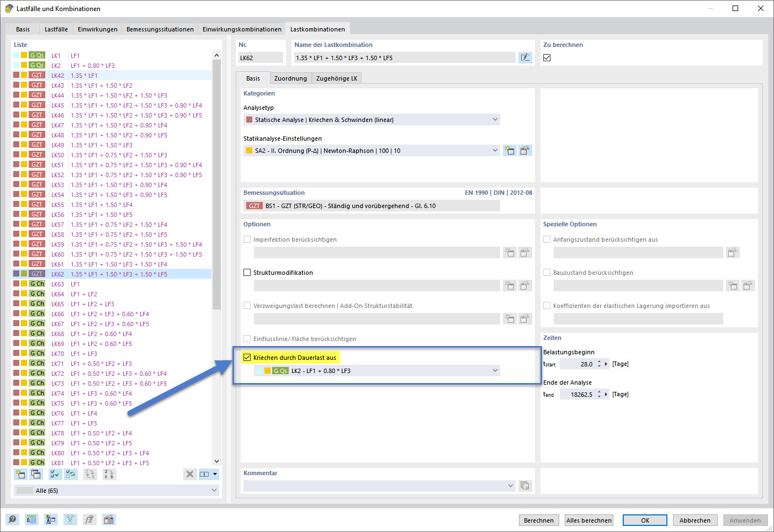Click the 'Name der Lastkombination' text field
Screen dimensions: 774x532
405,57
